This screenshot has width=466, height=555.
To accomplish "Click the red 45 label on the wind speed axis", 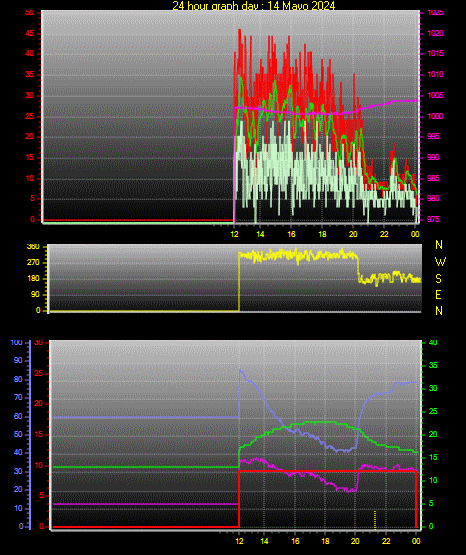I will tap(30, 34).
